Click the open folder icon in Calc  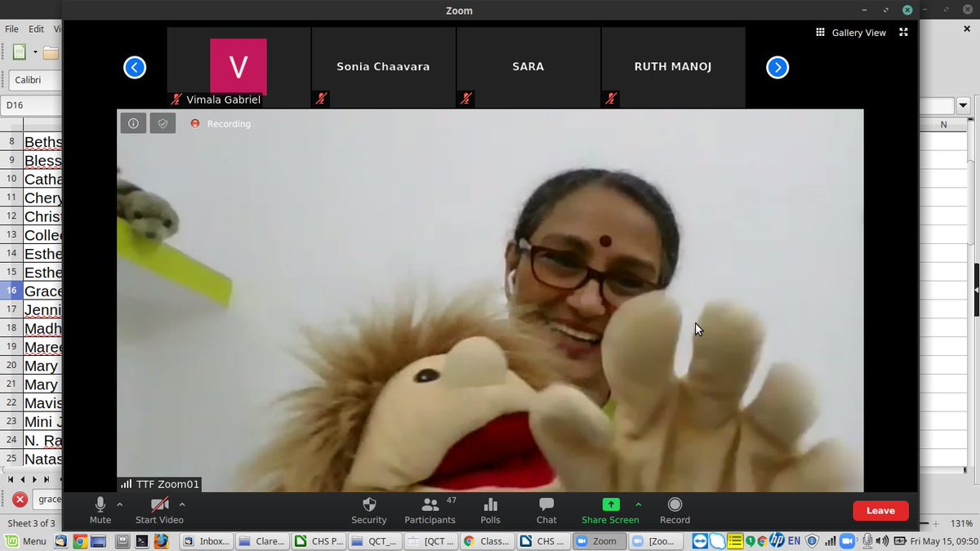(51, 53)
